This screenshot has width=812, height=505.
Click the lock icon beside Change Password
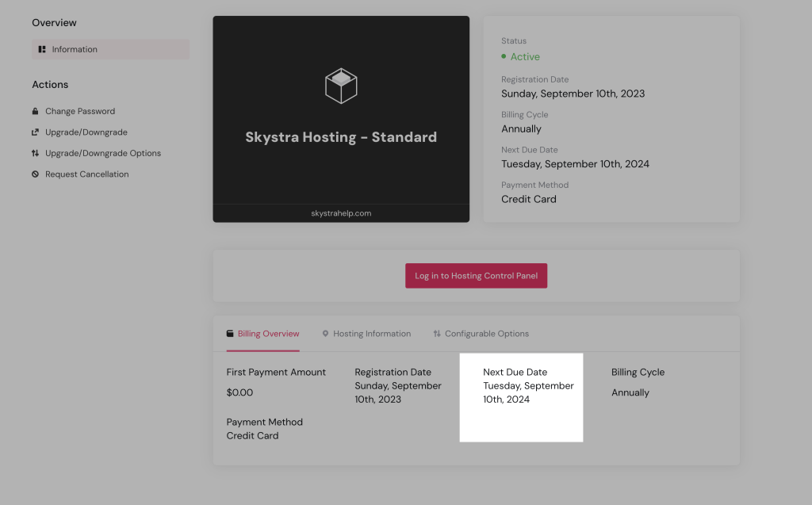(x=35, y=111)
